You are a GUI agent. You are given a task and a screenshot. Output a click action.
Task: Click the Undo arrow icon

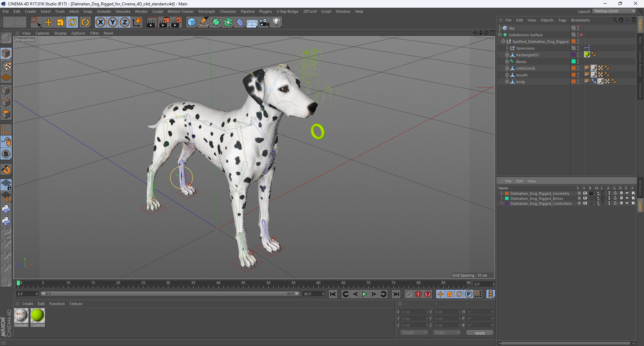(9, 22)
